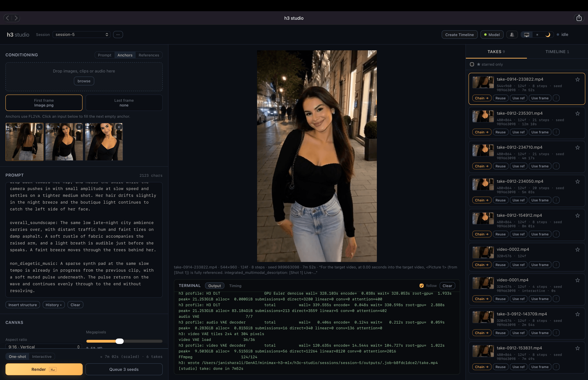Screen dimensions: 588x380
Task: Switch to system theme monitor icon
Action: click(x=527, y=35)
